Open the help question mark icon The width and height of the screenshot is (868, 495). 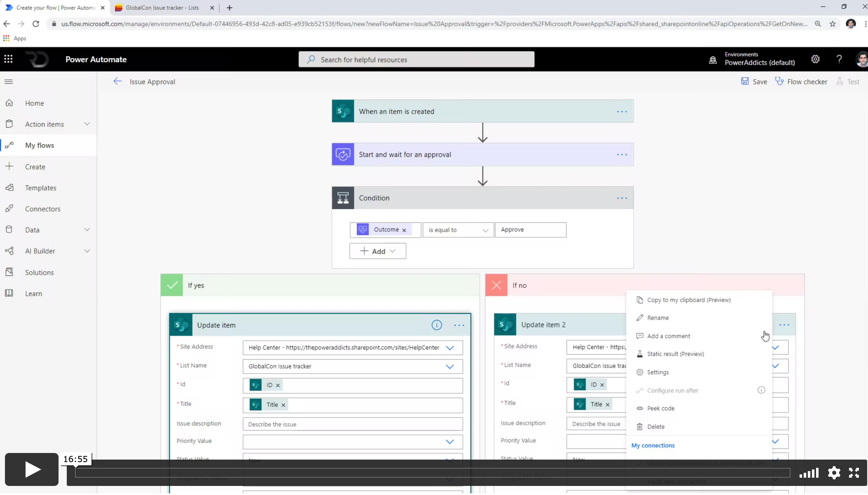coord(839,59)
